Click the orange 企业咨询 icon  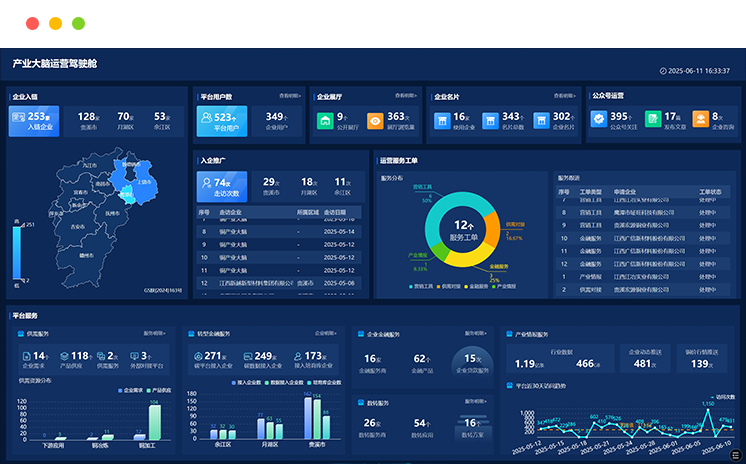coord(701,120)
